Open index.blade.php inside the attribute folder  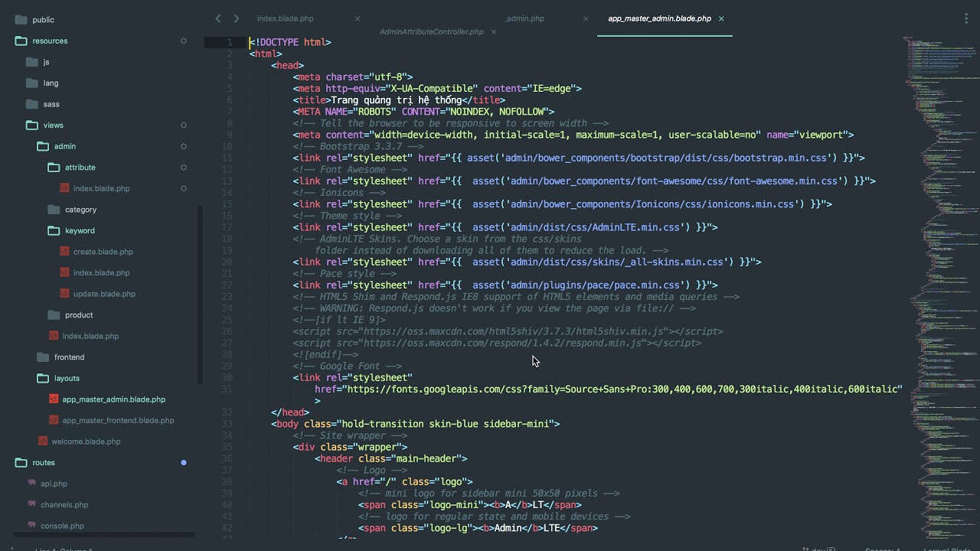pos(101,188)
